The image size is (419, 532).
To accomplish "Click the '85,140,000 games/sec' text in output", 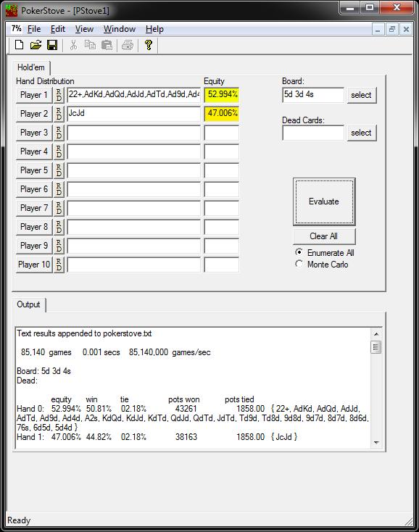I will (x=170, y=352).
